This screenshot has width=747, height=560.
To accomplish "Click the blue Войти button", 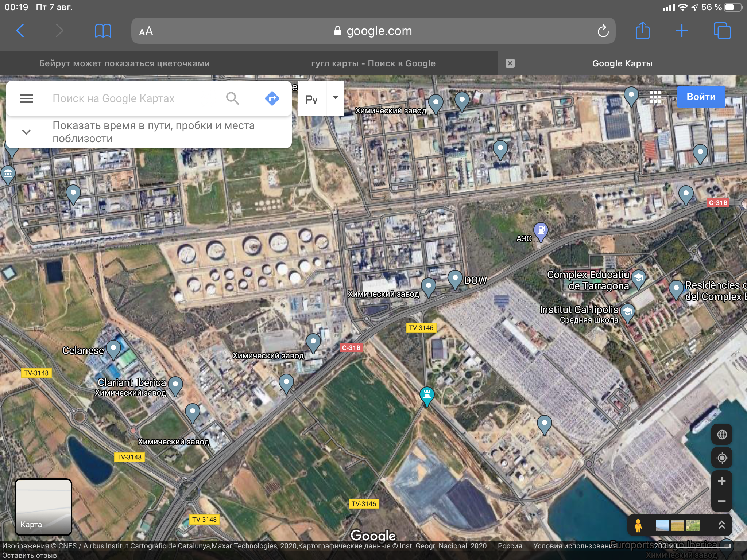I will tap(701, 97).
